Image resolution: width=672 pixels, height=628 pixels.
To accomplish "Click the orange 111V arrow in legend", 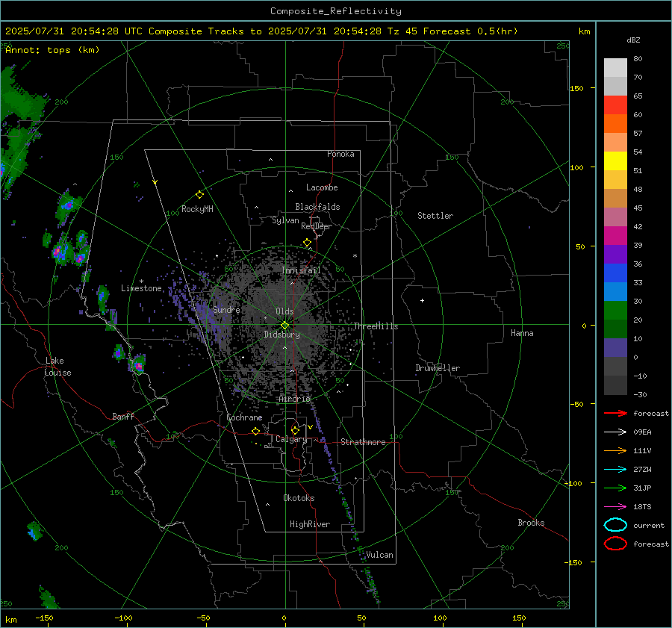I will 615,450.
